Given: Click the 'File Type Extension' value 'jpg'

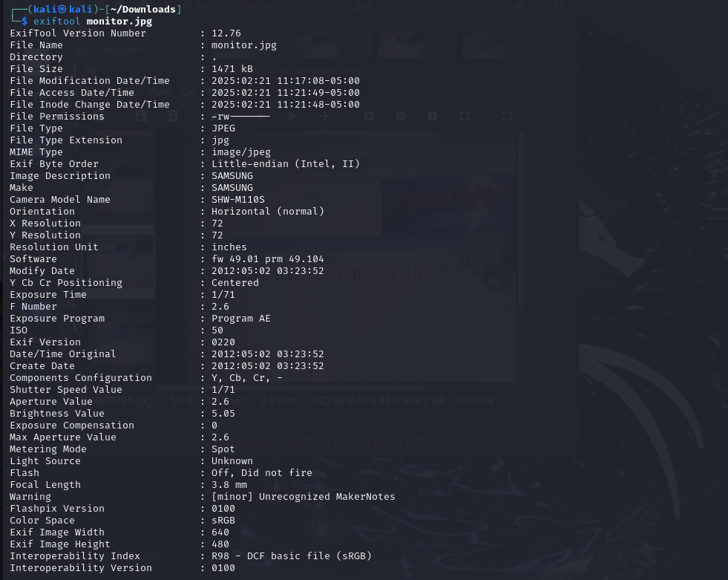Looking at the screenshot, I should [x=220, y=140].
